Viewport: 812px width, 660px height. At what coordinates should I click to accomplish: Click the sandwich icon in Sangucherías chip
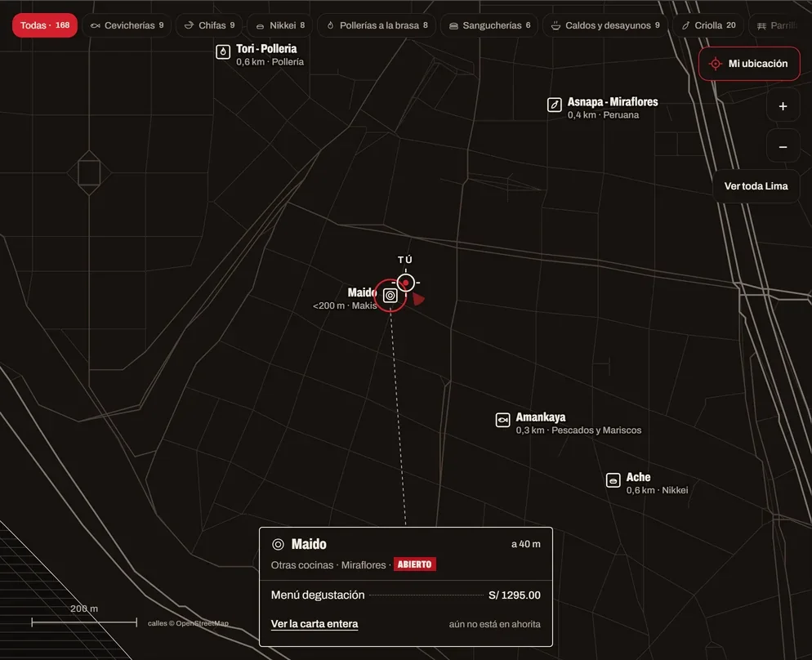coord(453,26)
